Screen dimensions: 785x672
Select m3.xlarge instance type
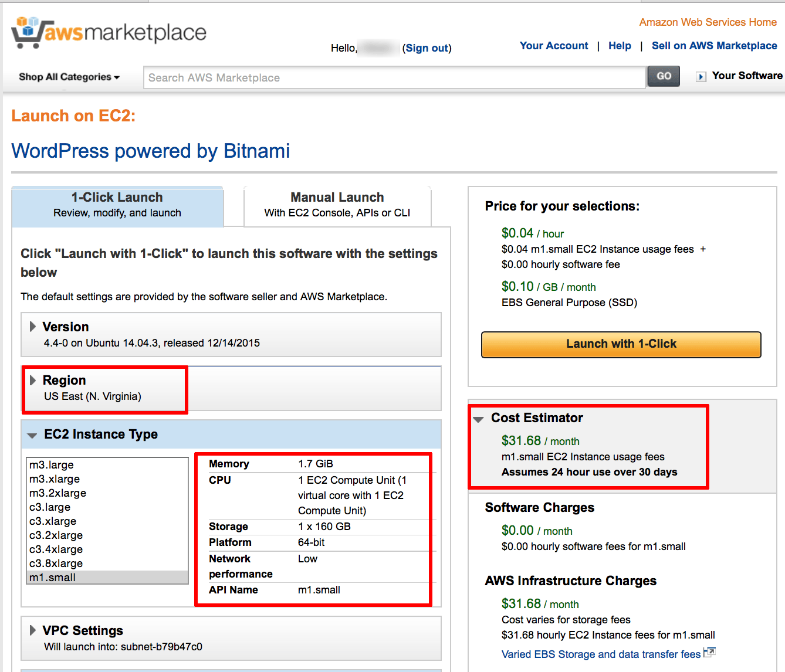[107, 479]
